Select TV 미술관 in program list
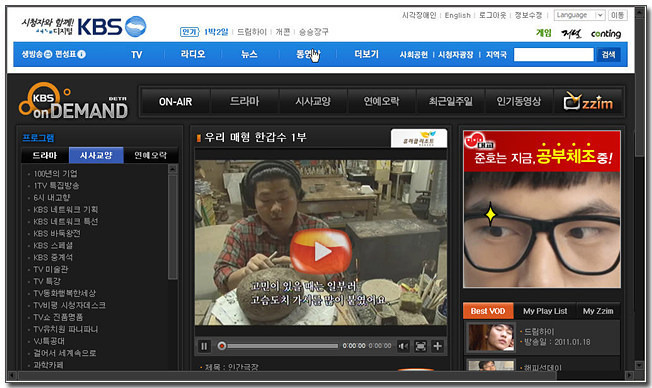Screen dimensions: 652x388 51,269
